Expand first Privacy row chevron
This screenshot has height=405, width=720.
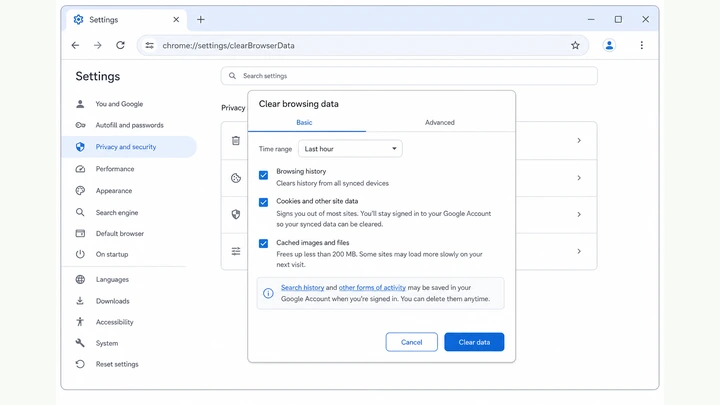pyautogui.click(x=579, y=141)
